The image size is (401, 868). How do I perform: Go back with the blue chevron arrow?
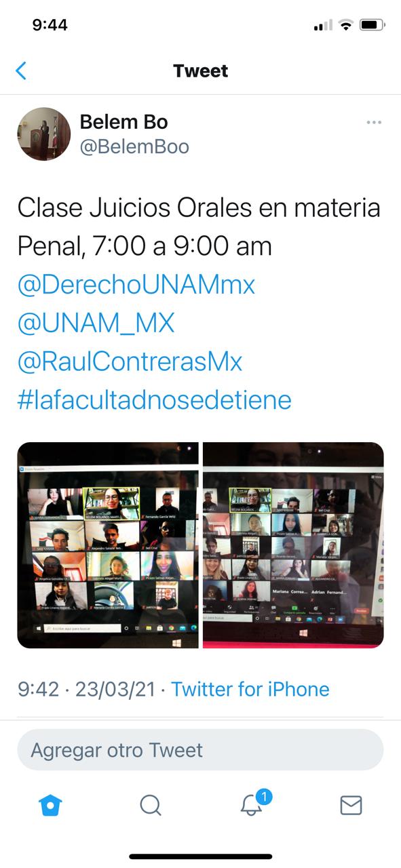21,71
